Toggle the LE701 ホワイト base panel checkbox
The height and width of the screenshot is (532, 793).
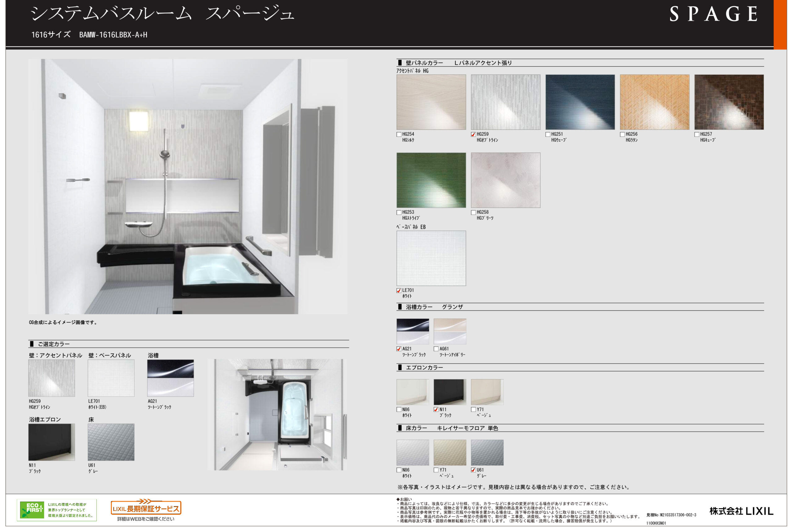[399, 290]
